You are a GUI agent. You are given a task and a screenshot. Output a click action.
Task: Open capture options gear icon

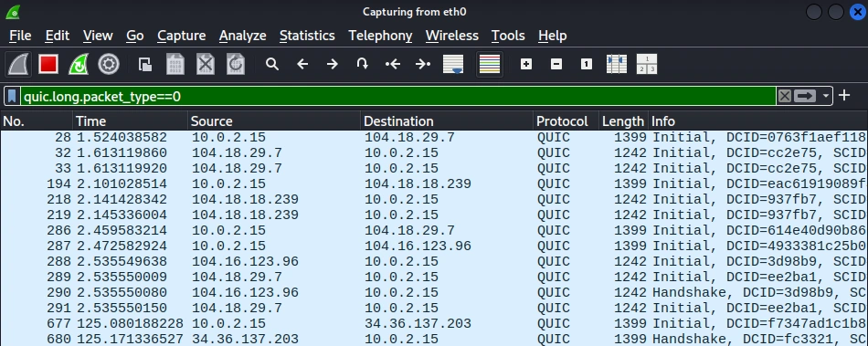coord(109,65)
